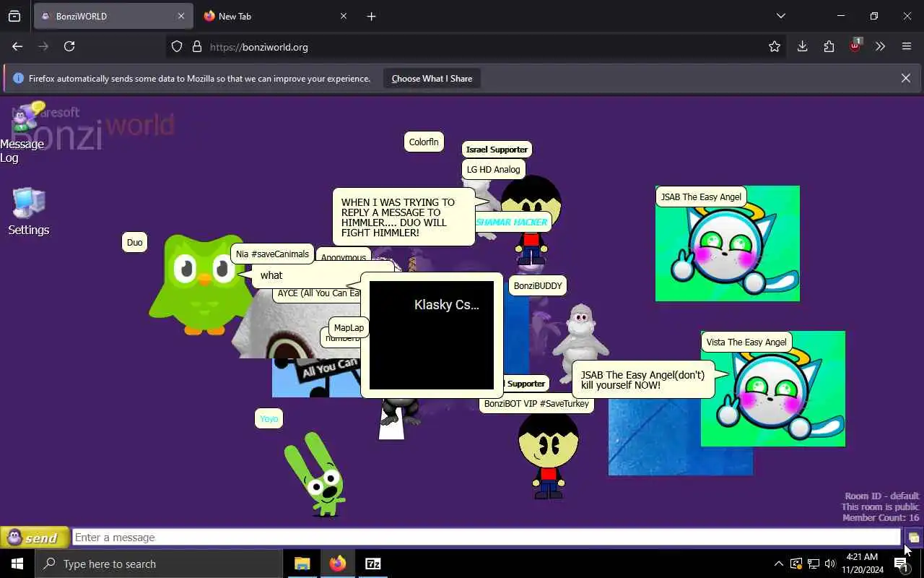
Task: Show hidden system tray icons
Action: [x=778, y=564]
